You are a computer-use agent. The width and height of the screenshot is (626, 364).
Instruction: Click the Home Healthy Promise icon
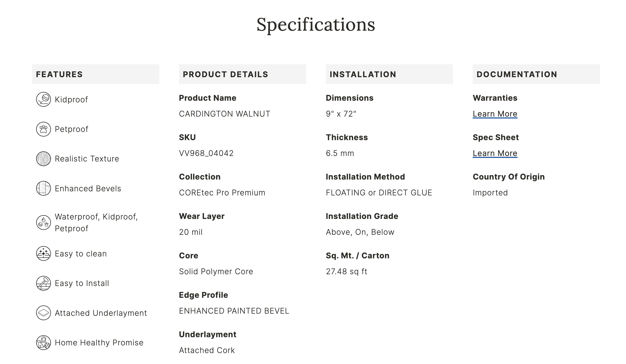tap(44, 342)
